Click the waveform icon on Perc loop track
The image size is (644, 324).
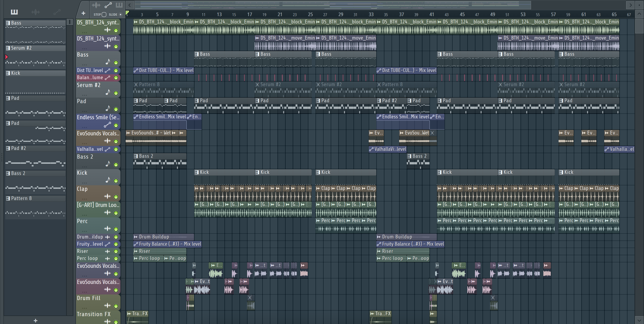point(108,258)
